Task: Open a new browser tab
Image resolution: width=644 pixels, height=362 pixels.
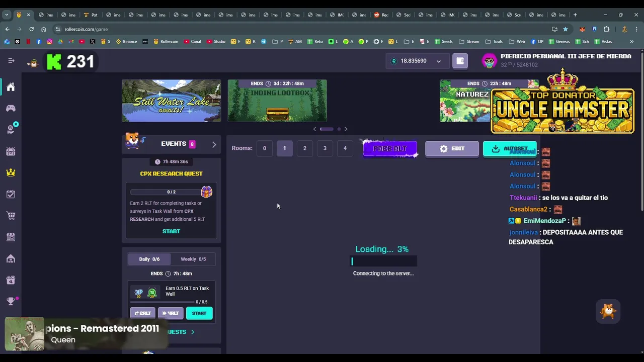Action: tap(575, 15)
